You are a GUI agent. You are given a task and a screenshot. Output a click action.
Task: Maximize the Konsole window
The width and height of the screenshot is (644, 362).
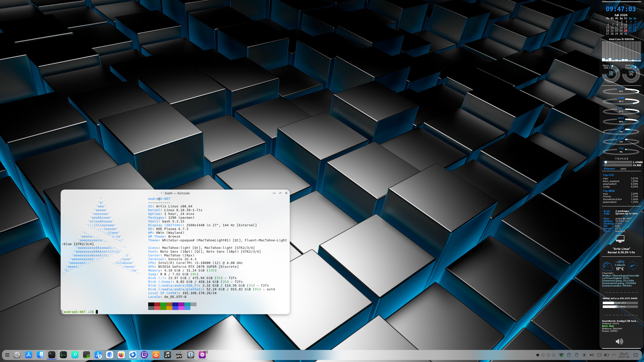coord(280,193)
